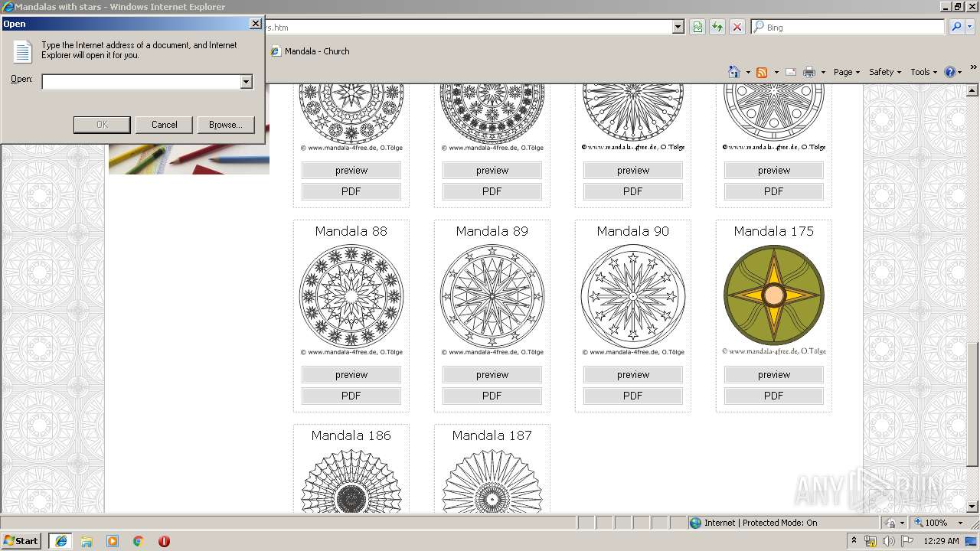Close the Open dialog with X
This screenshot has height=551, width=980.
pos(255,24)
